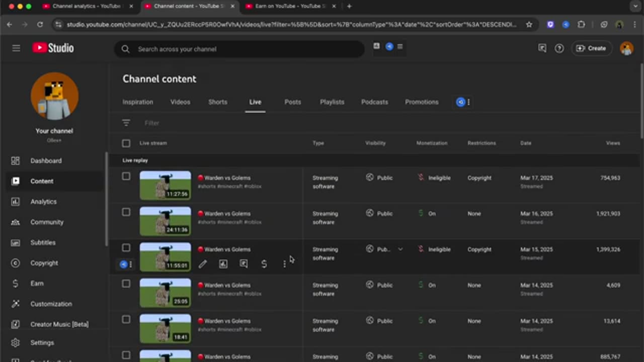Screen dimensions: 644x362
Task: Switch to the Videos tab
Action: [180, 102]
